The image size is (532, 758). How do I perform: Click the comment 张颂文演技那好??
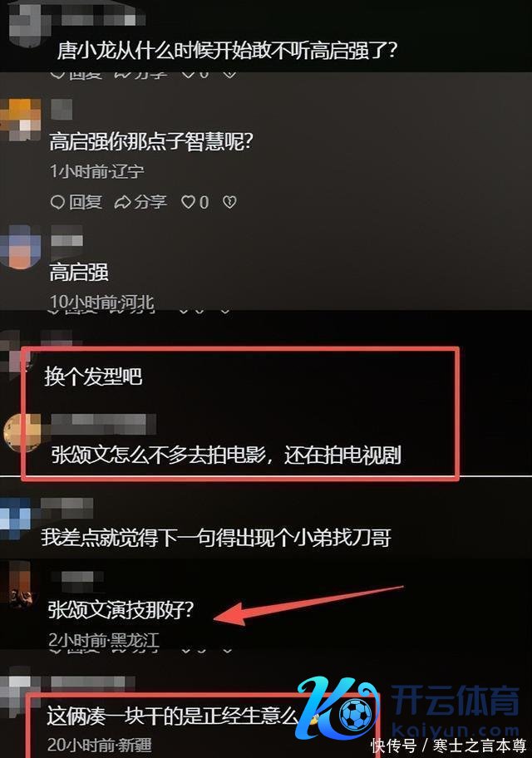pos(121,609)
